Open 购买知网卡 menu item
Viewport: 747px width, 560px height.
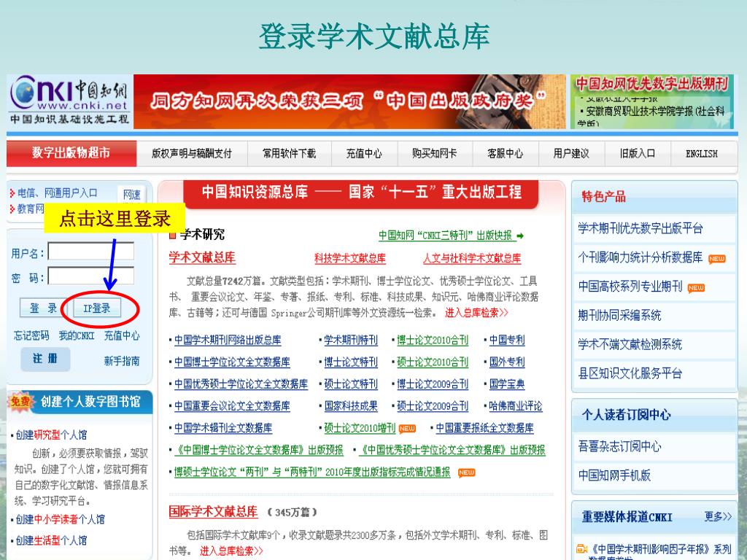(x=435, y=153)
